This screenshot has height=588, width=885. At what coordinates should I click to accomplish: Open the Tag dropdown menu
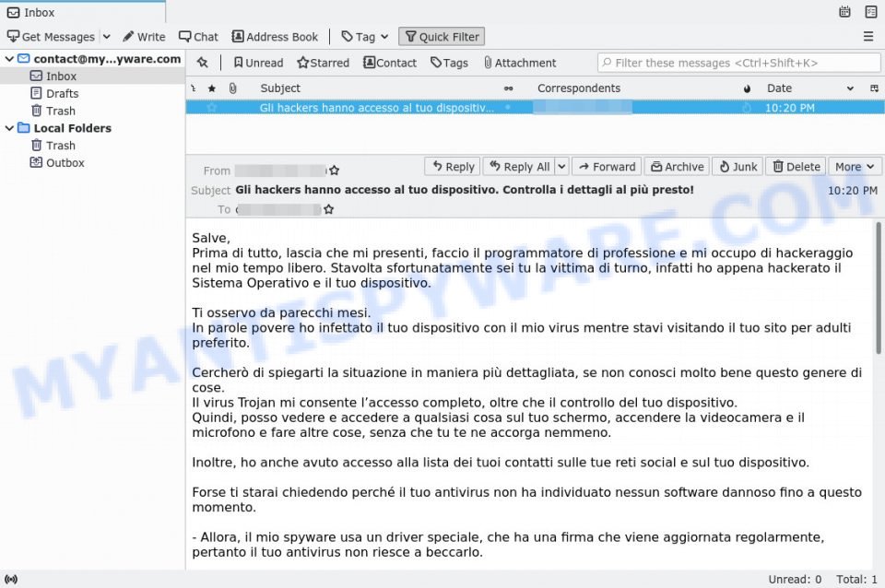(x=365, y=37)
